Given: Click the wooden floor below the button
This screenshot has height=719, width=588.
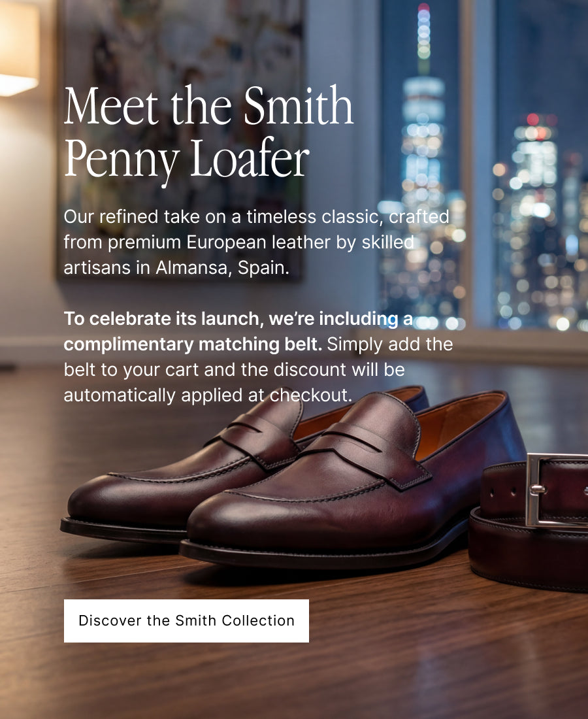Looking at the screenshot, I should [x=294, y=680].
